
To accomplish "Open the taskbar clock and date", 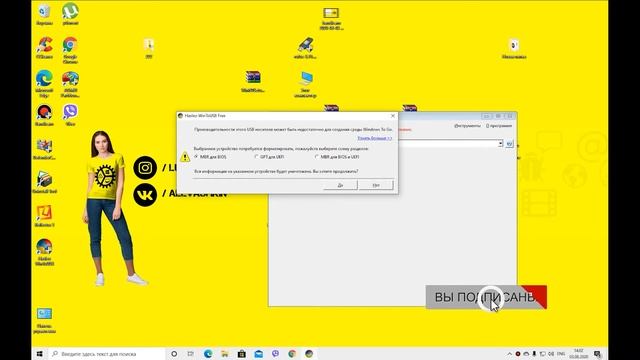I will click(578, 353).
